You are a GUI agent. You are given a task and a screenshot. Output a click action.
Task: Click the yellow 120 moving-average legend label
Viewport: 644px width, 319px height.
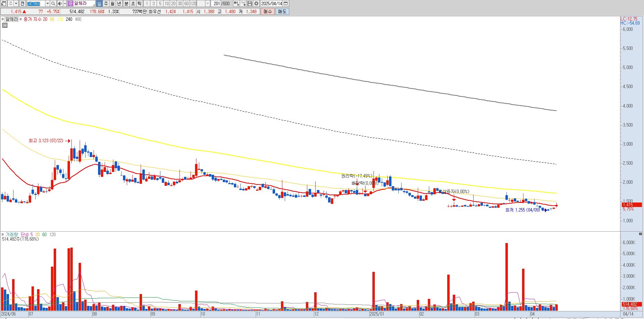click(x=60, y=19)
